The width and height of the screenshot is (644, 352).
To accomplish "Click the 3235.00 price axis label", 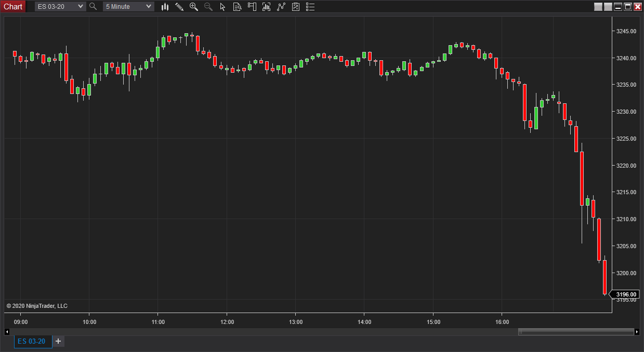I will click(626, 85).
